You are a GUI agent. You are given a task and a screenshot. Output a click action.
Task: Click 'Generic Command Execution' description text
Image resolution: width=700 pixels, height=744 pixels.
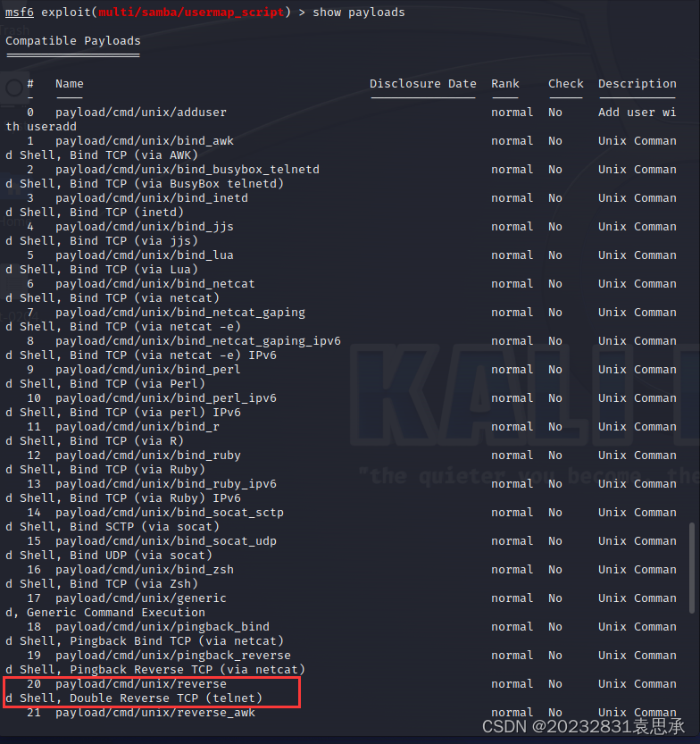(116, 613)
